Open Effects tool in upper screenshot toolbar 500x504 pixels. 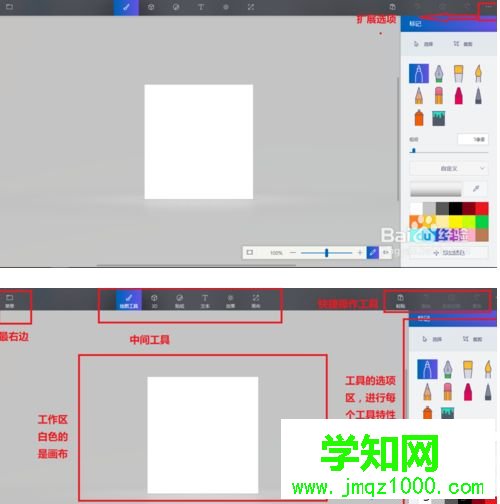tap(226, 7)
